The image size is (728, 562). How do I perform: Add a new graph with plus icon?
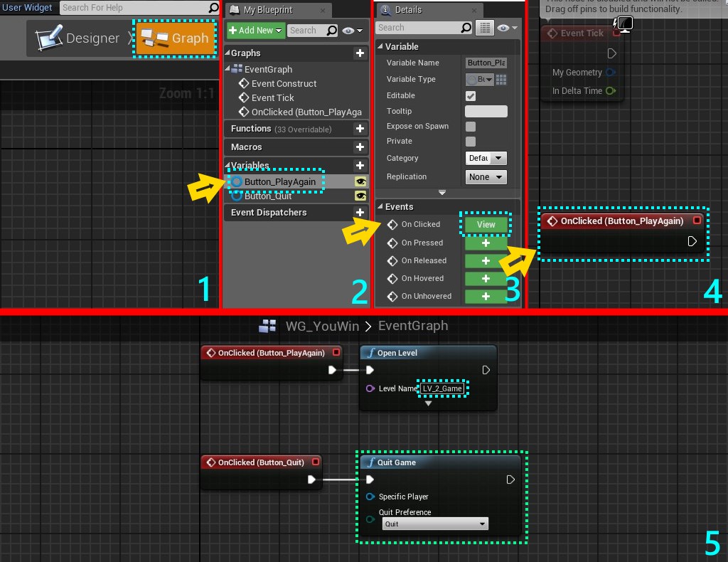tap(360, 53)
